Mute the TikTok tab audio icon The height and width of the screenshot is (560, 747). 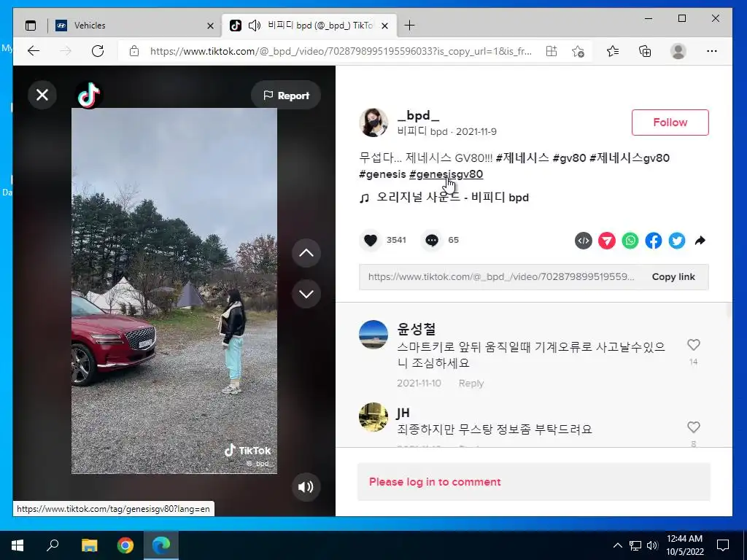[x=255, y=26]
